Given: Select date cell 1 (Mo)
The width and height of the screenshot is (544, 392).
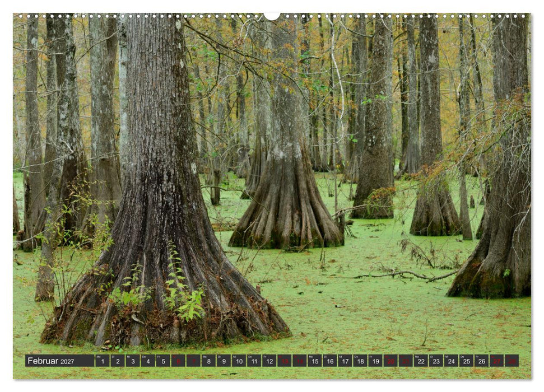Looking at the screenshot, I should 103,361.
